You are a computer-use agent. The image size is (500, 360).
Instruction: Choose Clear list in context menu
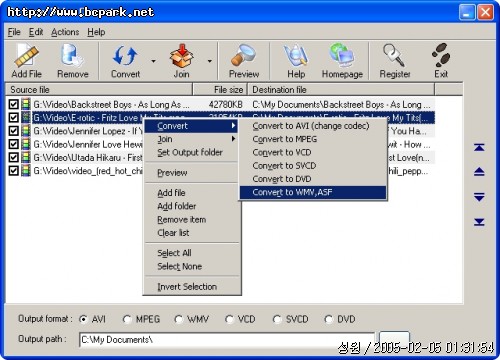coord(191,233)
